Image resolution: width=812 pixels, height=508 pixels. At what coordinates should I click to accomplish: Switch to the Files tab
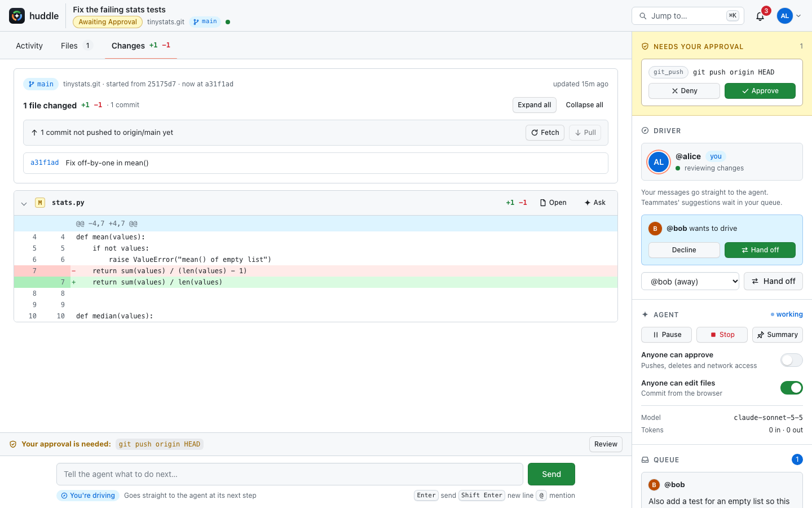pyautogui.click(x=76, y=46)
